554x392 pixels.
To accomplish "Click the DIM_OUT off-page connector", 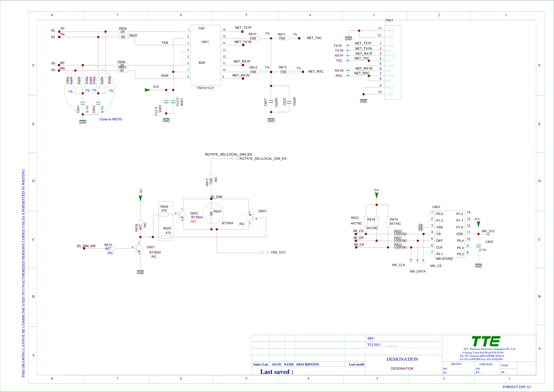I will [x=265, y=253].
